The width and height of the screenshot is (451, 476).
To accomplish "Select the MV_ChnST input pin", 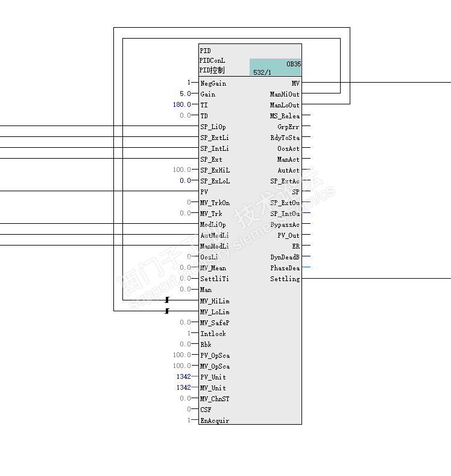I will [215, 399].
